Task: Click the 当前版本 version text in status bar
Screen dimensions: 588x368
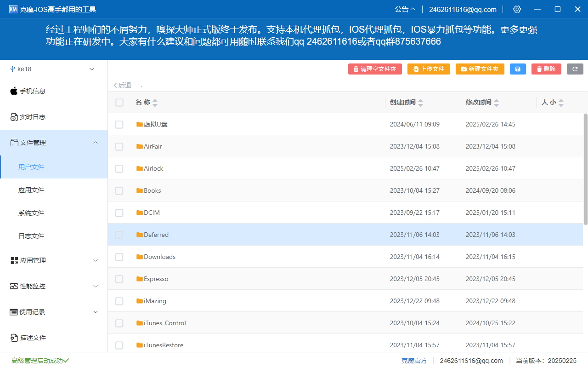Action: pyautogui.click(x=546, y=361)
